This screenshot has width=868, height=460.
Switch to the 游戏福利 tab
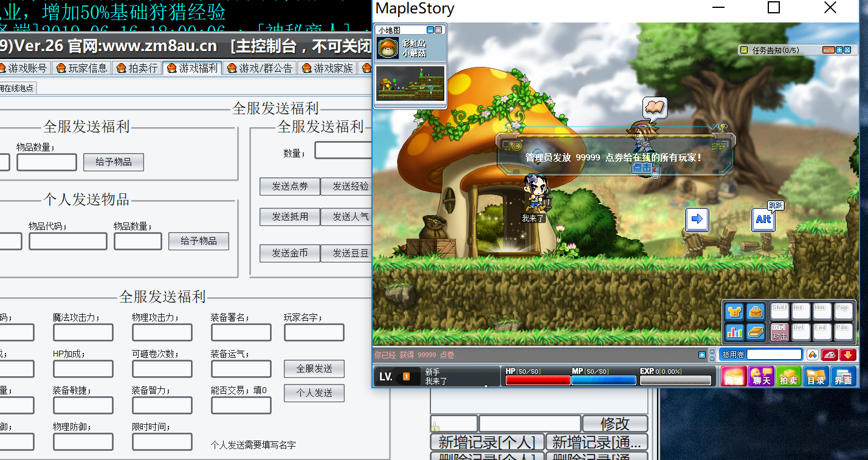click(193, 68)
